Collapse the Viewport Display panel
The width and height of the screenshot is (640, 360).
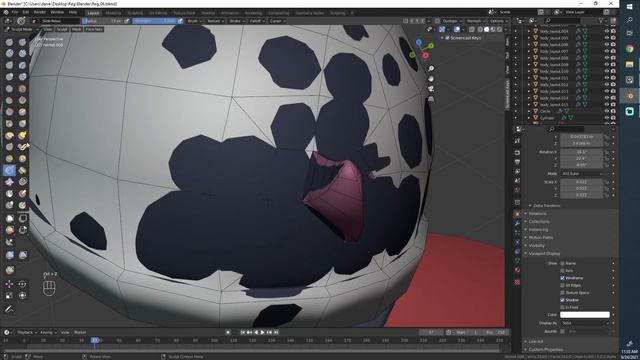[x=544, y=253]
